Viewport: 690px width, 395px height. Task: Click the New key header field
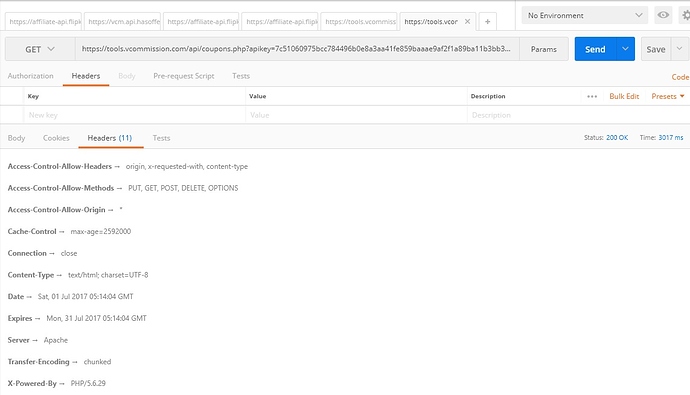point(134,115)
